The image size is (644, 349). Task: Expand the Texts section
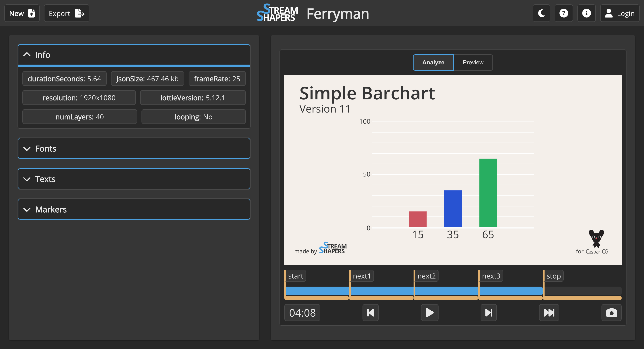point(134,179)
